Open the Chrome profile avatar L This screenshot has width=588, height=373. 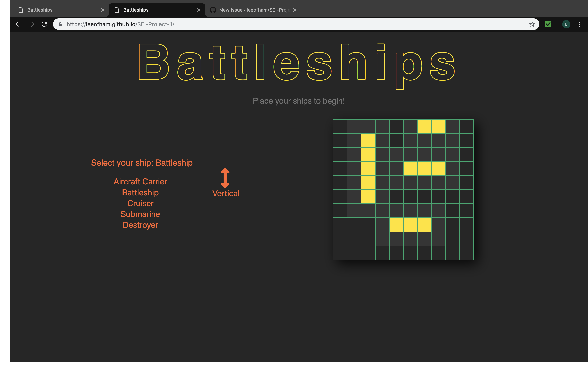[x=566, y=24]
